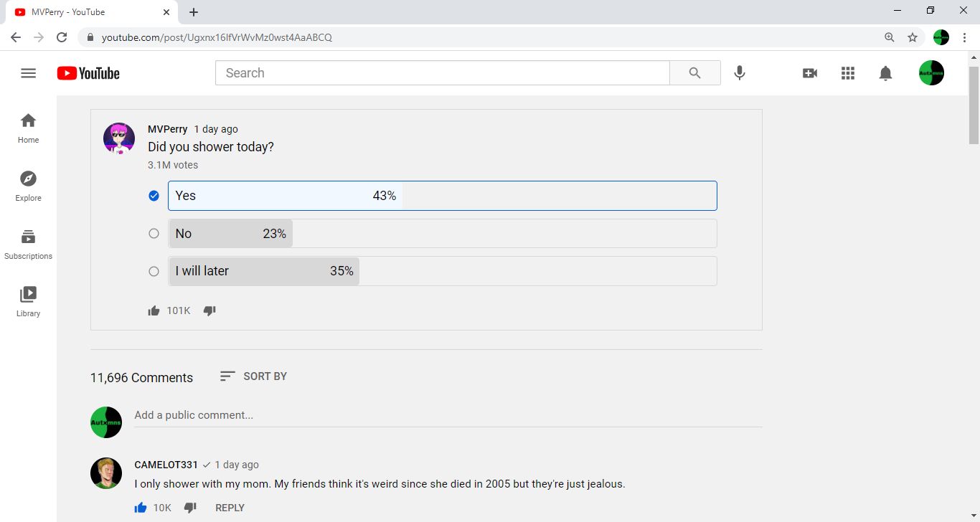The width and height of the screenshot is (980, 522).
Task: Start voice search with microphone icon
Action: point(740,73)
